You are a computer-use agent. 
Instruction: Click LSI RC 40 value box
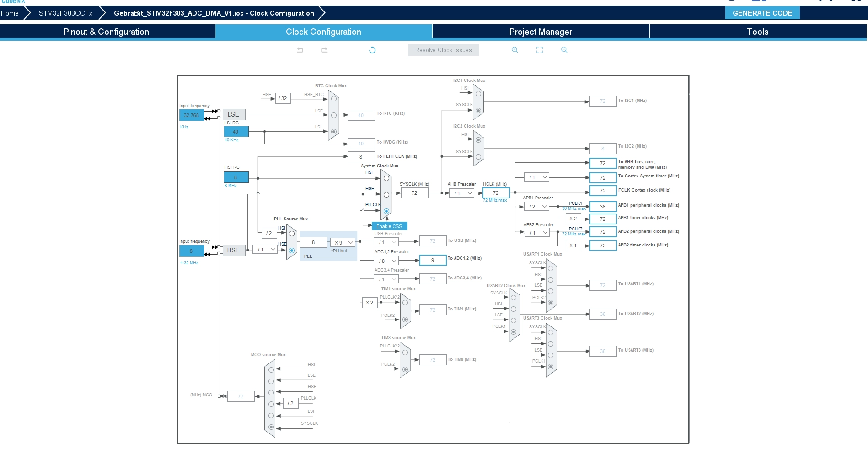pos(236,132)
